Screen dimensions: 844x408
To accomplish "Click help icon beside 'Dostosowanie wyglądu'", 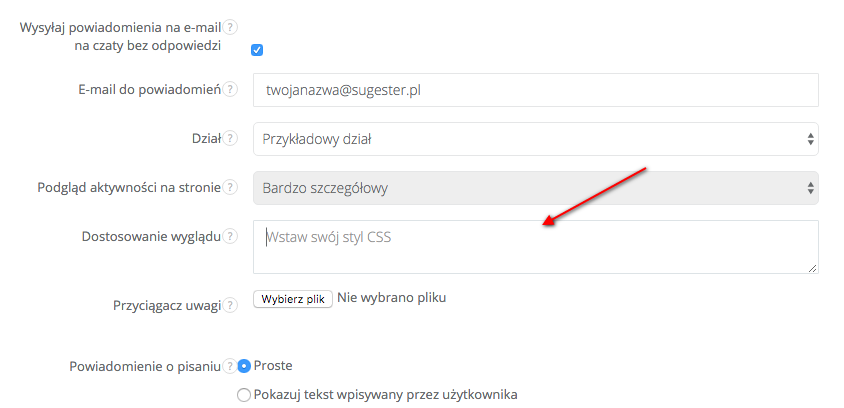I will [x=231, y=237].
